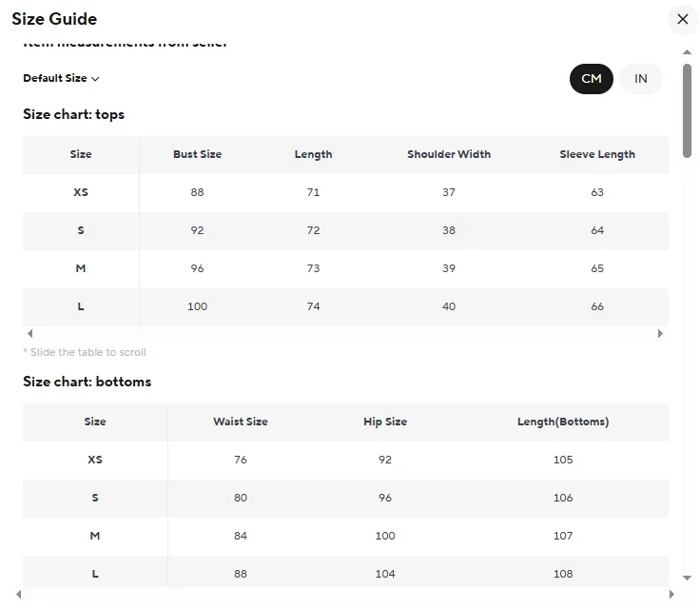Click the Sleeve Length column header
Viewport: 700px width, 609px height.
click(597, 154)
